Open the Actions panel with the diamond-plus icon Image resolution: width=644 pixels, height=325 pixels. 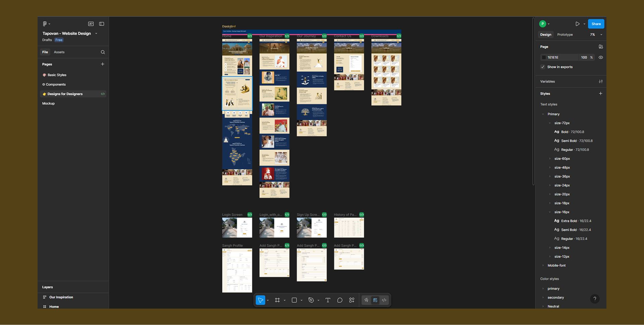tap(352, 300)
